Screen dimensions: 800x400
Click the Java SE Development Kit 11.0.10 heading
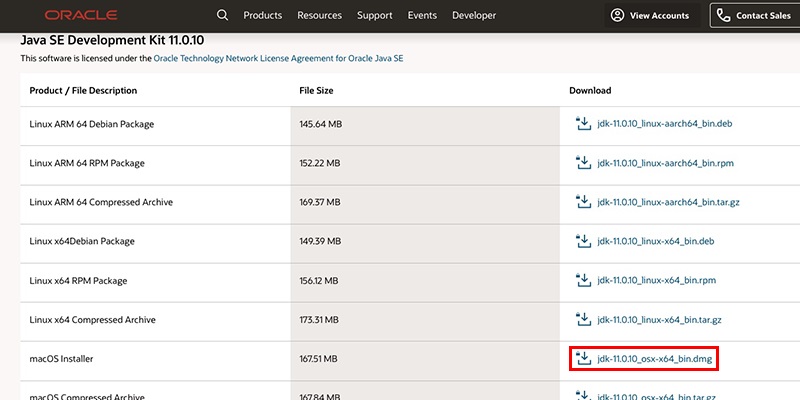(x=112, y=40)
